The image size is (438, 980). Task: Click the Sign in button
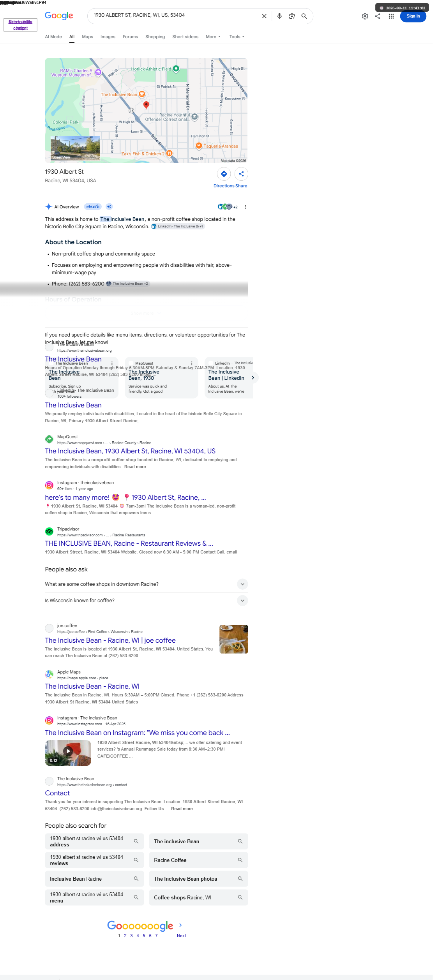[413, 16]
